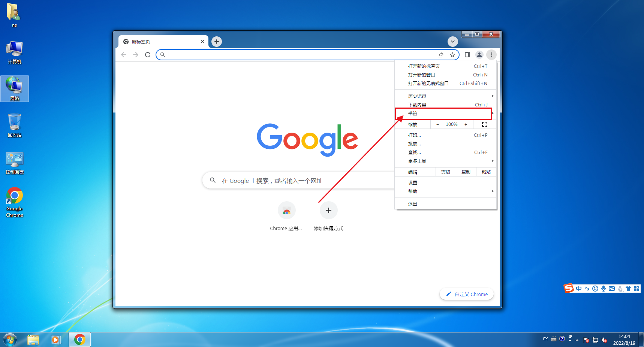
Task: Click the 剪切 button in menu
Action: click(x=446, y=172)
